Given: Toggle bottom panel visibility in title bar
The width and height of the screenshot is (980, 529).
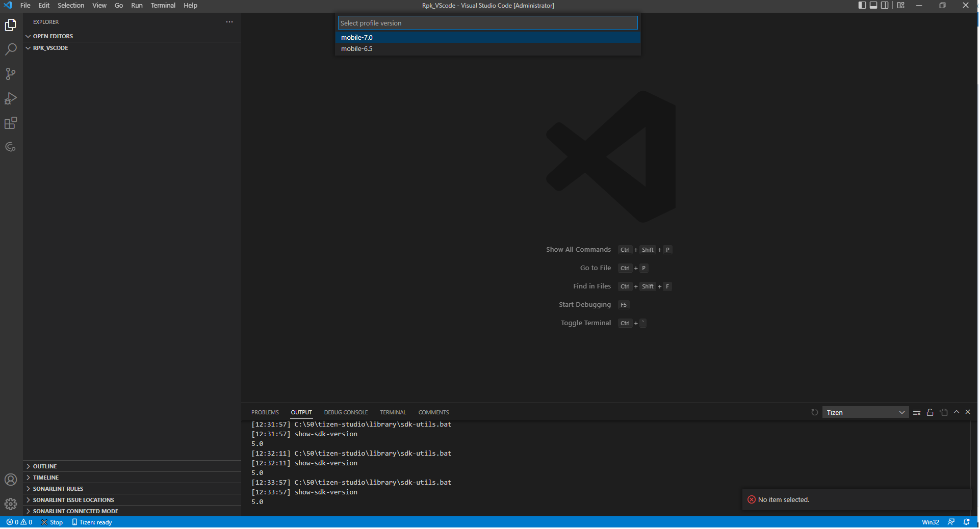Looking at the screenshot, I should point(873,6).
